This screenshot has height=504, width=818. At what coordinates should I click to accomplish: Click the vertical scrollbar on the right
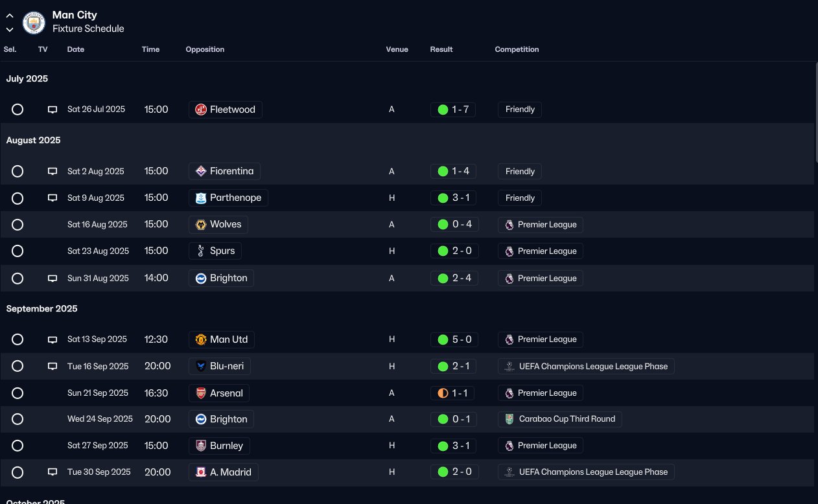pos(816,113)
